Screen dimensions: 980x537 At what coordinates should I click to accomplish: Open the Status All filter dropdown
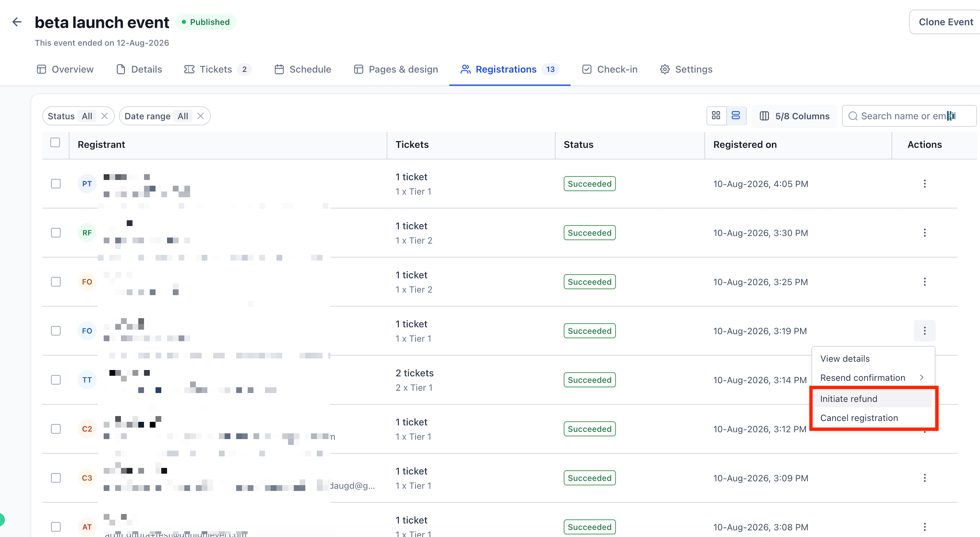click(70, 116)
